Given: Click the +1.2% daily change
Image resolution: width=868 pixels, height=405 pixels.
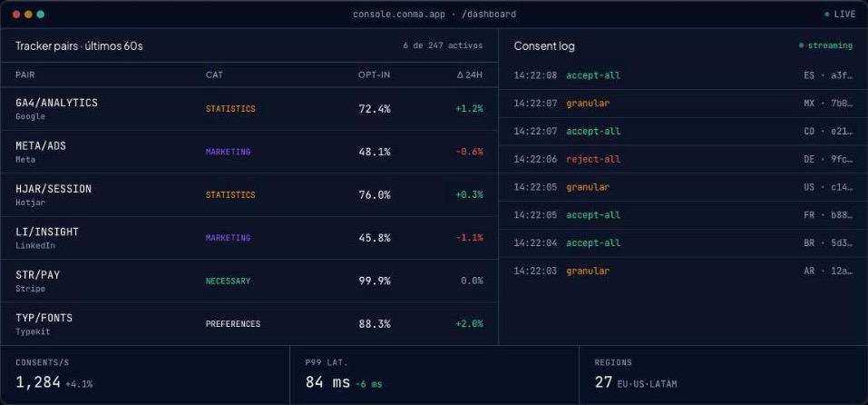Looking at the screenshot, I should pos(470,109).
